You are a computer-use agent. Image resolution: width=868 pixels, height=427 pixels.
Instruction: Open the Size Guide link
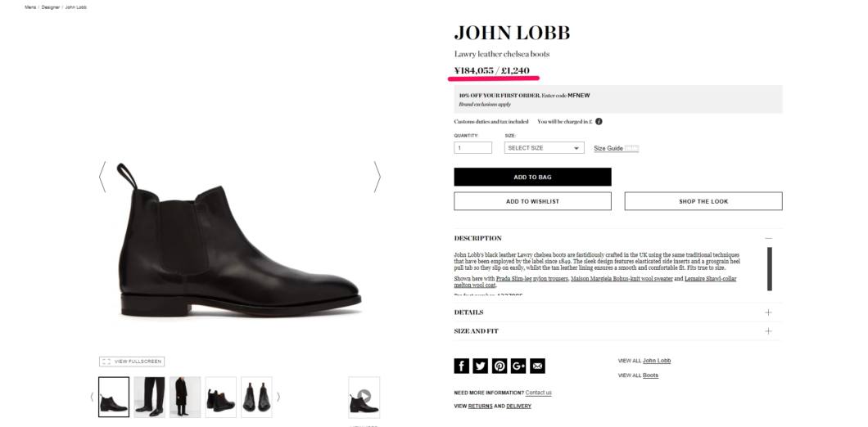608,148
